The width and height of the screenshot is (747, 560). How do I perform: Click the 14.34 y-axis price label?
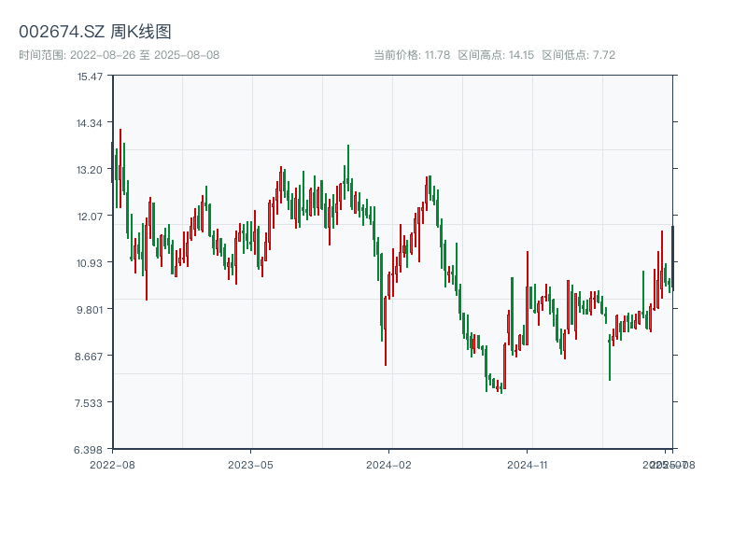coord(90,122)
